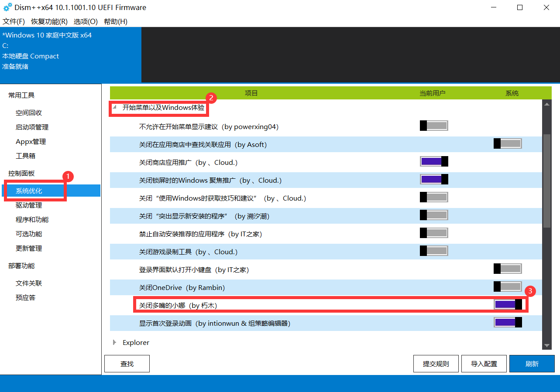Click 控制面板 section heading
Image resolution: width=560 pixels, height=392 pixels.
pos(21,173)
